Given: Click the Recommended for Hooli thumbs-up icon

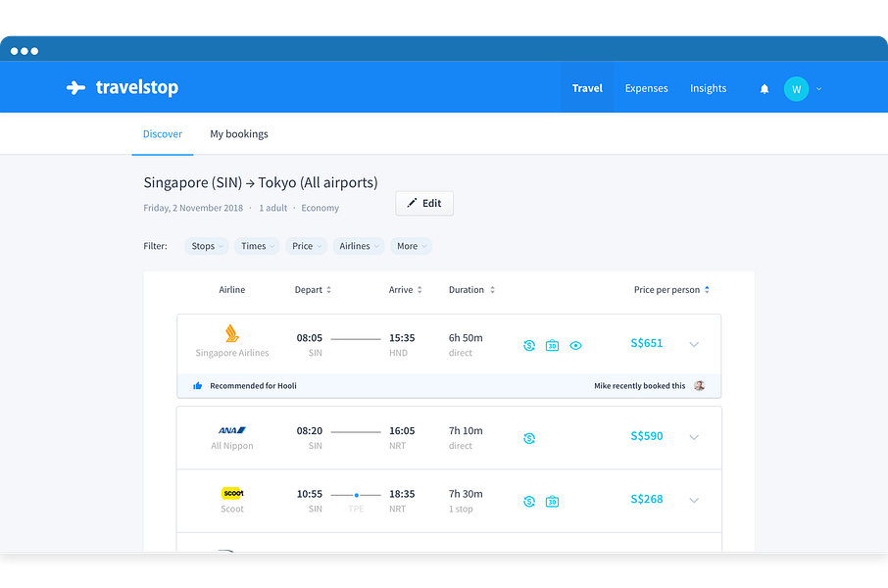Looking at the screenshot, I should (x=198, y=386).
